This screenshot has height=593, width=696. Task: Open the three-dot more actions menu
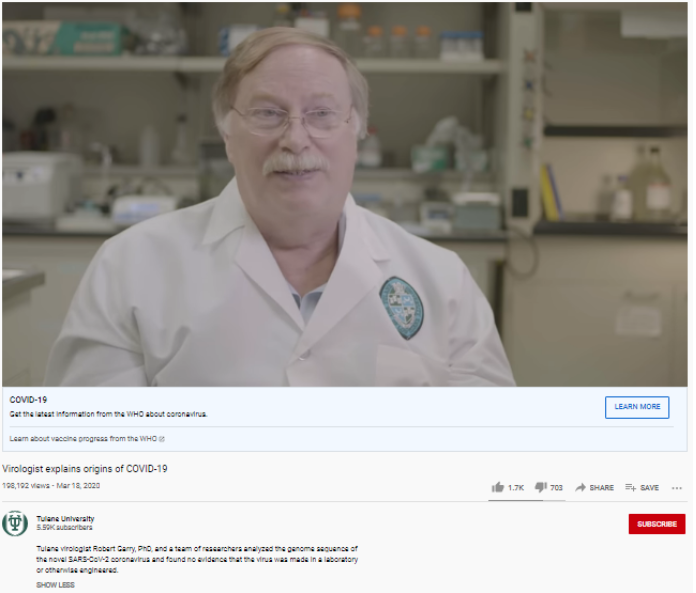tap(676, 488)
